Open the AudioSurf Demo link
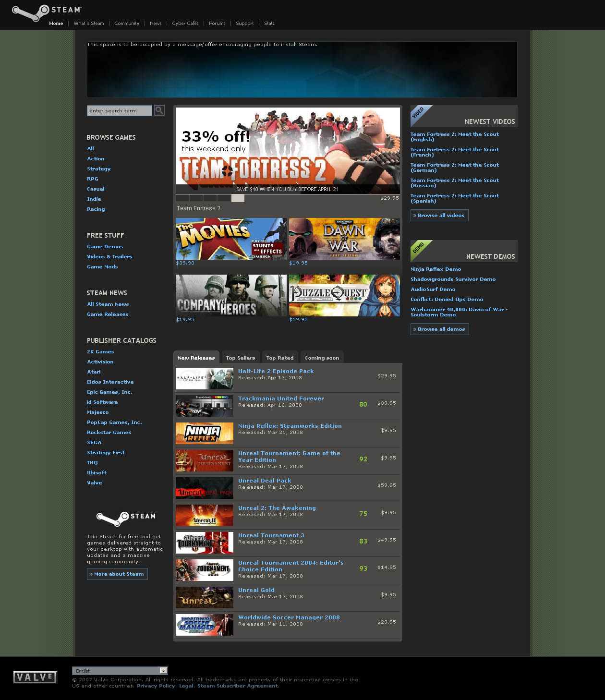Viewport: 605px width, 700px height. [x=433, y=290]
